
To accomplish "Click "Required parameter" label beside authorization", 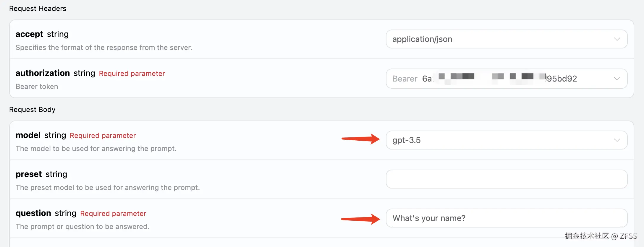I will (132, 74).
